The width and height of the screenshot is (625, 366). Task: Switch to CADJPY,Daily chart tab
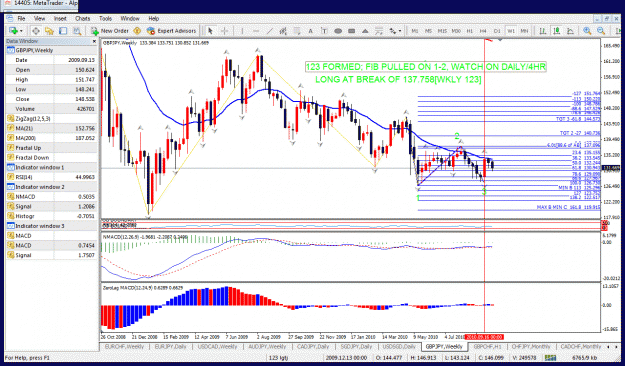point(313,347)
